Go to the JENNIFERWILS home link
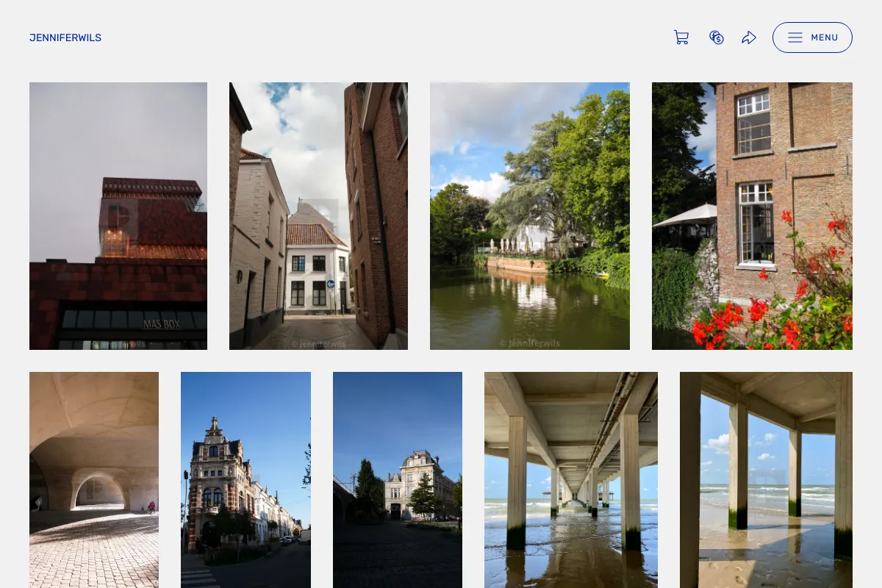The width and height of the screenshot is (882, 588). pos(65,37)
